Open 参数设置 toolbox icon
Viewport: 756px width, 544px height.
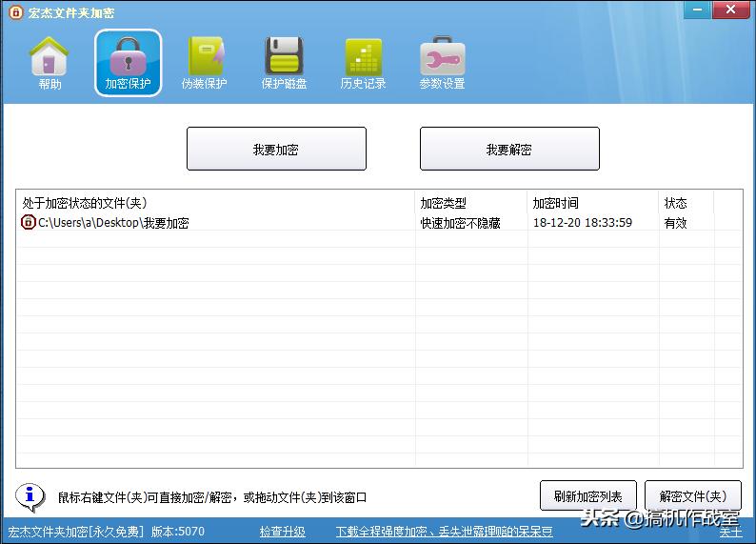442,63
